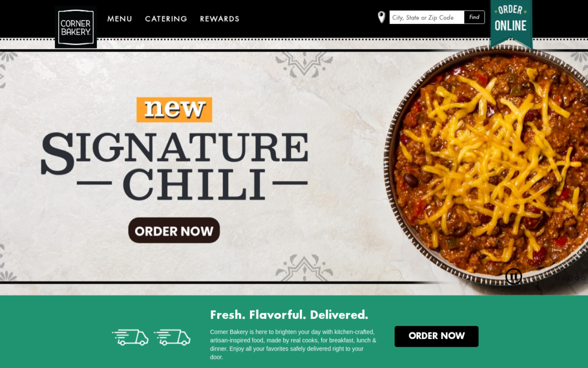The width and height of the screenshot is (588, 368).
Task: Select the first carousel dot
Action: click(x=558, y=278)
